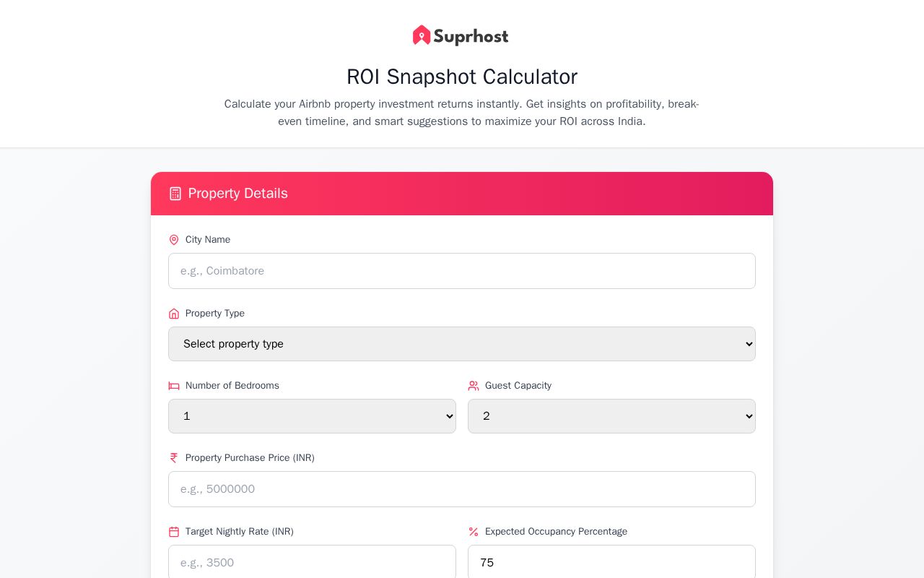Screen dimensions: 924x578
Task: Click the location pin icon next to City Name
Action: coord(174,240)
